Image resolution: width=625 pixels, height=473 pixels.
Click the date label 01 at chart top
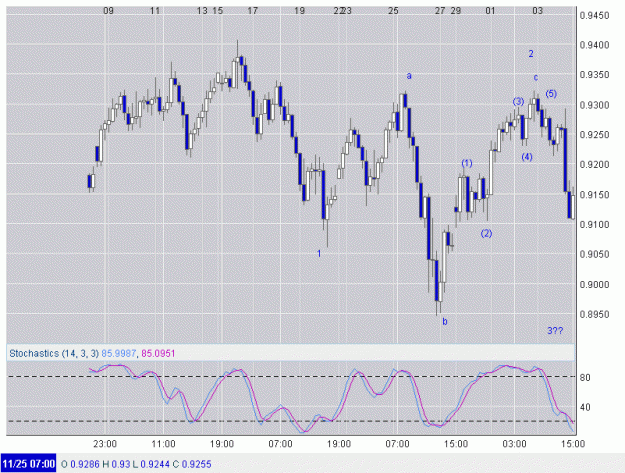click(x=490, y=11)
